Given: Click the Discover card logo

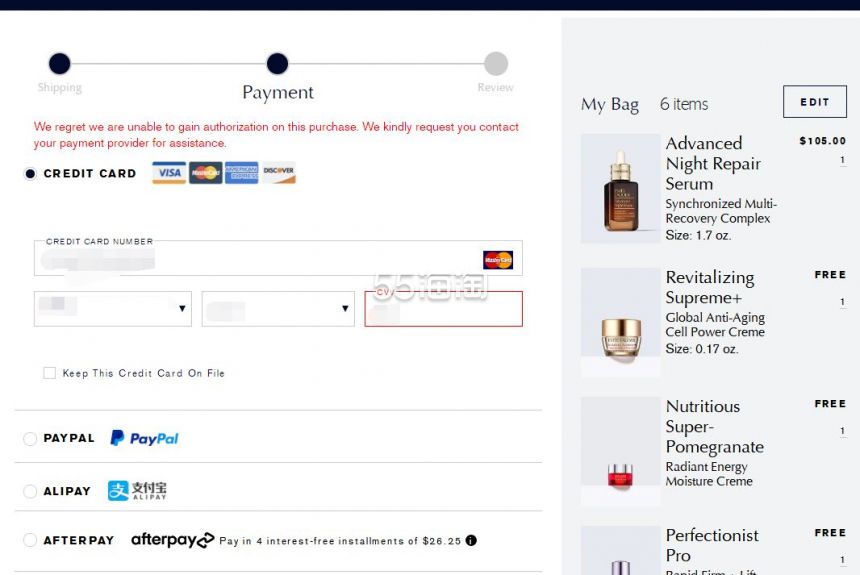Looking at the screenshot, I should [x=279, y=172].
